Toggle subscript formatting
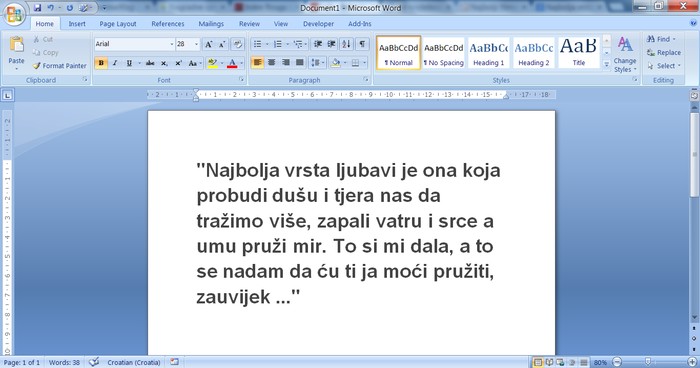The width and height of the screenshot is (700, 368). click(x=164, y=63)
